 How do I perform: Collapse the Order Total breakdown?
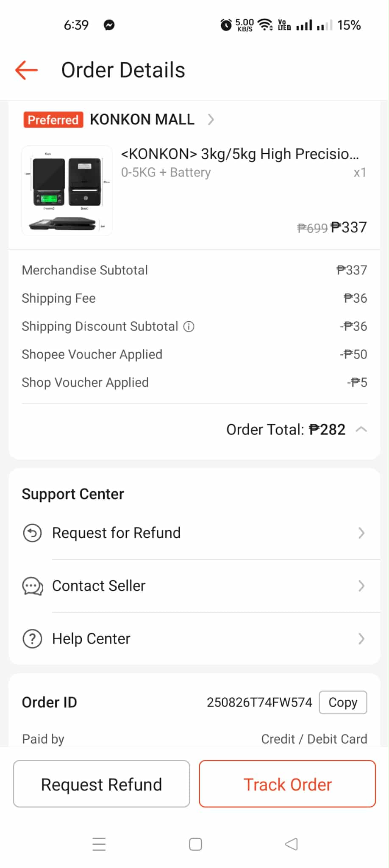361,429
